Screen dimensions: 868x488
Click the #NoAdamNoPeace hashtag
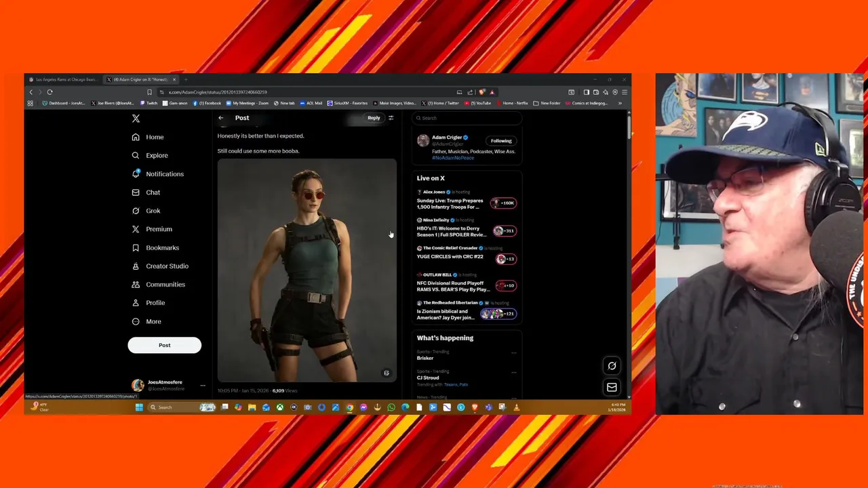(x=453, y=158)
